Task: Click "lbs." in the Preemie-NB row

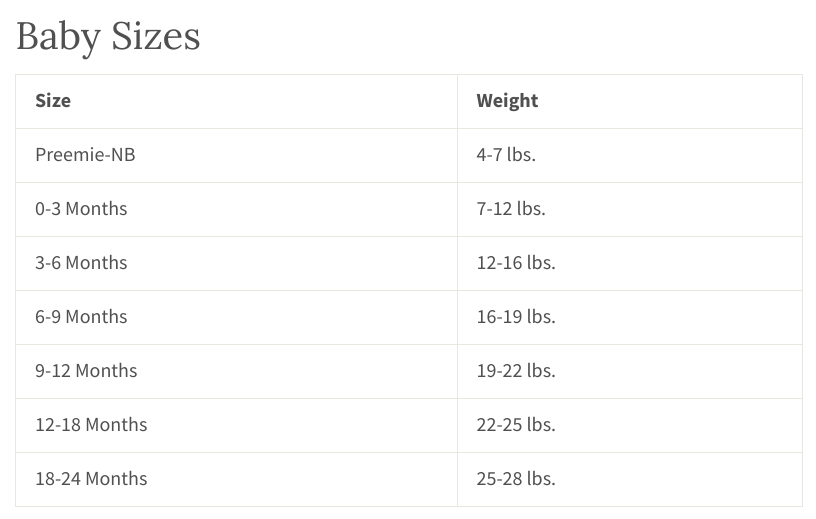Action: point(521,155)
